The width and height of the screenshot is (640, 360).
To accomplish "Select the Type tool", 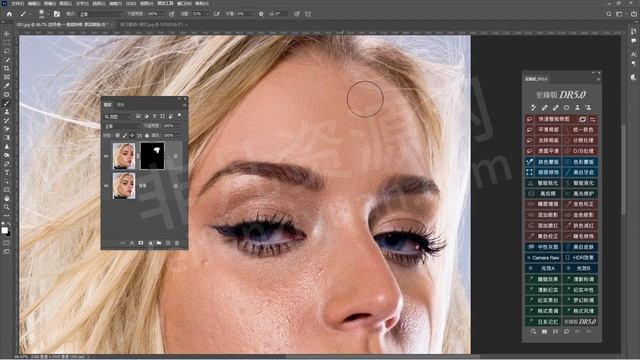I will click(x=7, y=173).
